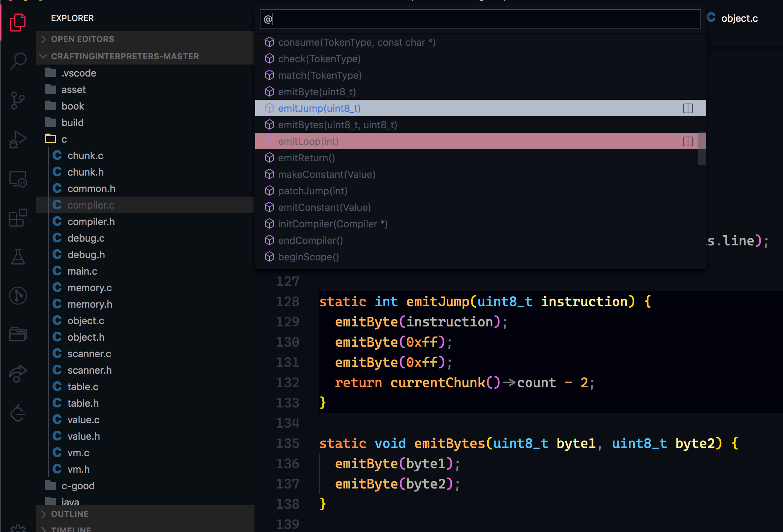Image resolution: width=783 pixels, height=532 pixels.
Task: Collapse the open c folder
Action: (64, 139)
